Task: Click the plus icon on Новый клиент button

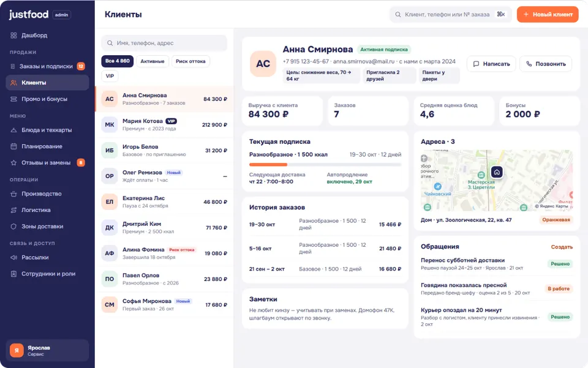Action: click(x=526, y=14)
